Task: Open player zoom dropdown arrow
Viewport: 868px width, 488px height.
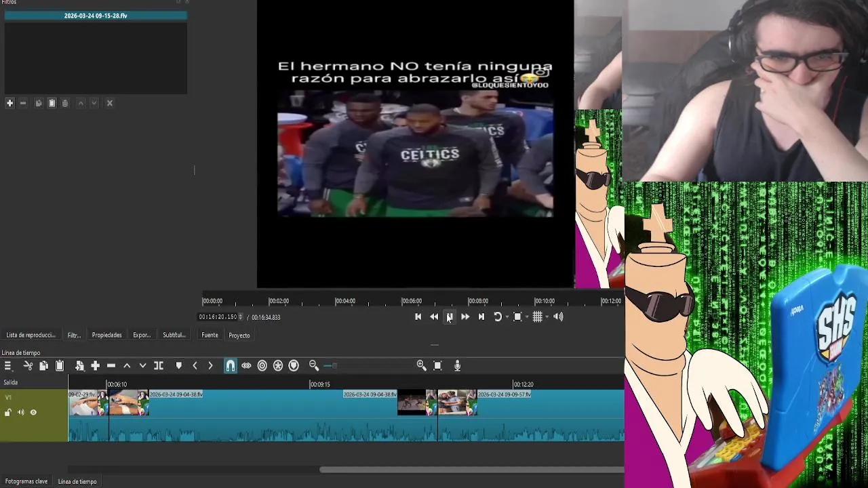Action: coord(526,317)
